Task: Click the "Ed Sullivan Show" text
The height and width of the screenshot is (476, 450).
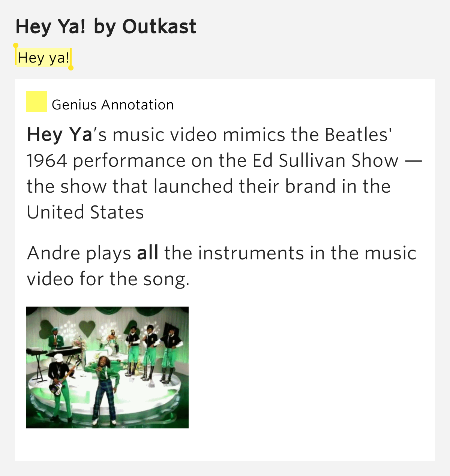Action: [x=325, y=161]
